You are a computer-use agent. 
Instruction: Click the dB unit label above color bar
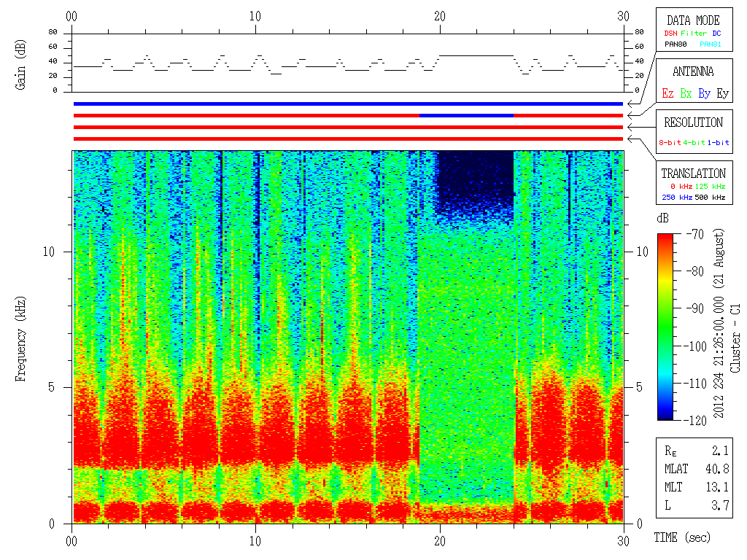(662, 218)
